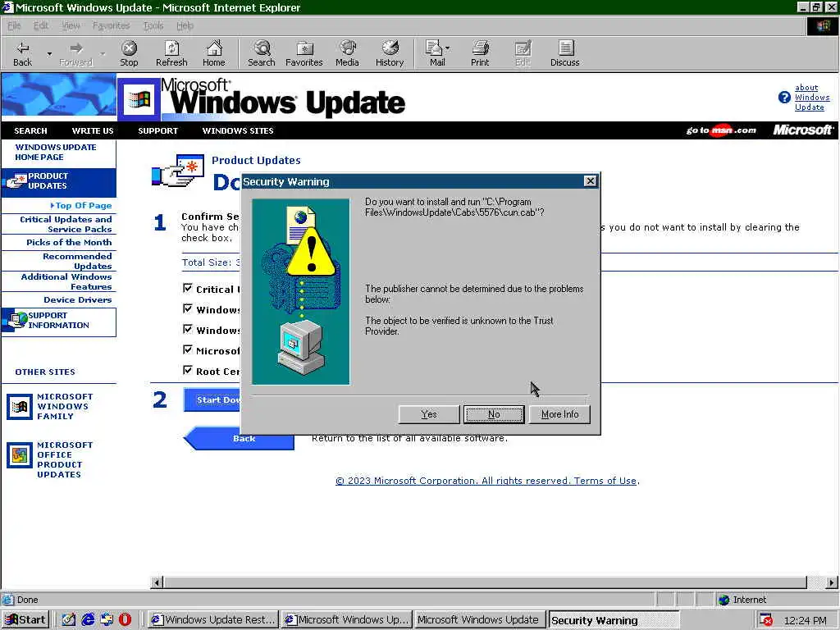Reload the page using the Refresh icon
This screenshot has width=840, height=630.
pos(171,53)
